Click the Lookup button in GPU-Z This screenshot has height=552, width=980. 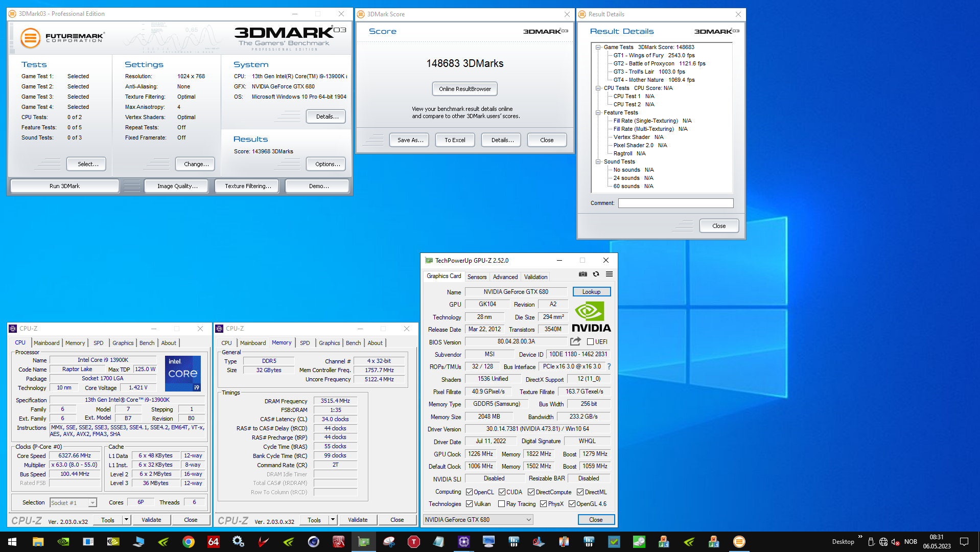pos(591,292)
